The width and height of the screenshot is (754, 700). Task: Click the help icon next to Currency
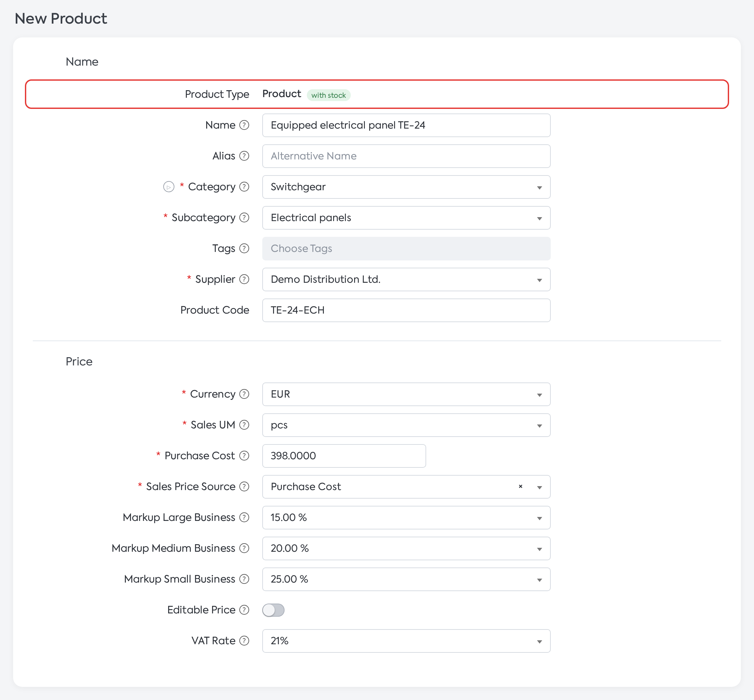click(x=245, y=394)
